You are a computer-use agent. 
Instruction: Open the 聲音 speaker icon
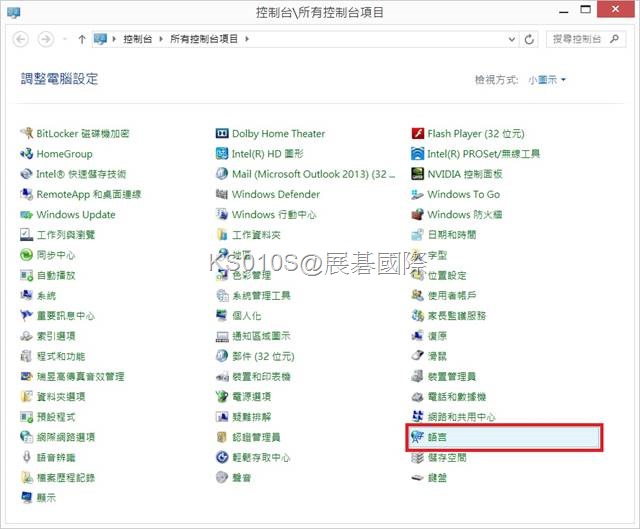[222, 477]
